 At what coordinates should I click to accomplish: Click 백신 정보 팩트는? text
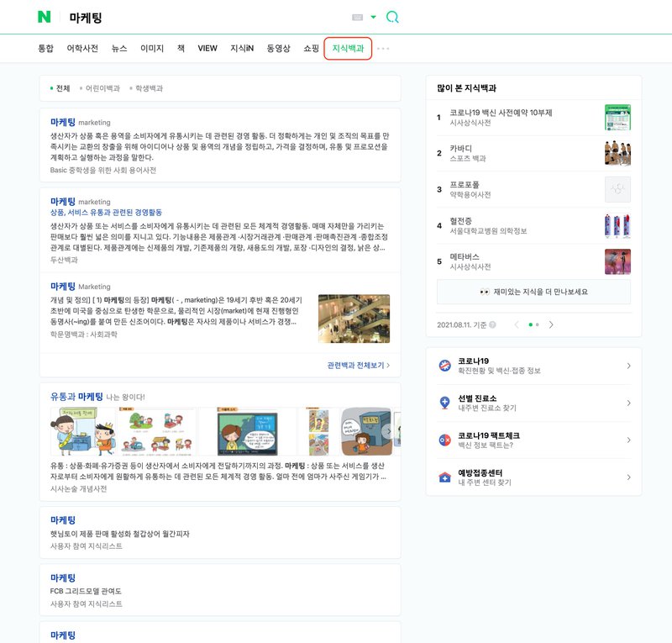point(486,445)
